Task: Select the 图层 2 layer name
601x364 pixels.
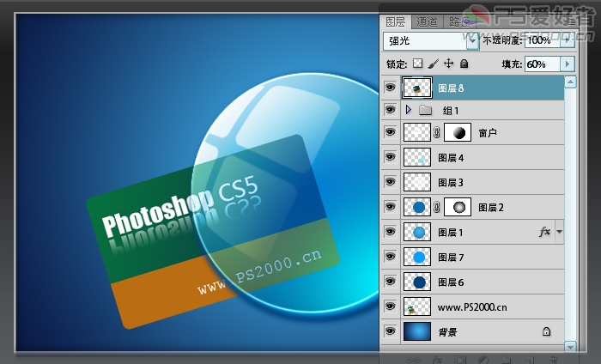Action: pos(491,208)
